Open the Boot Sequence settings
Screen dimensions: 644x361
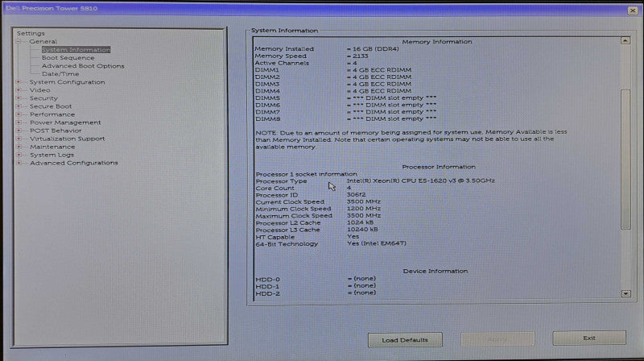pos(68,58)
